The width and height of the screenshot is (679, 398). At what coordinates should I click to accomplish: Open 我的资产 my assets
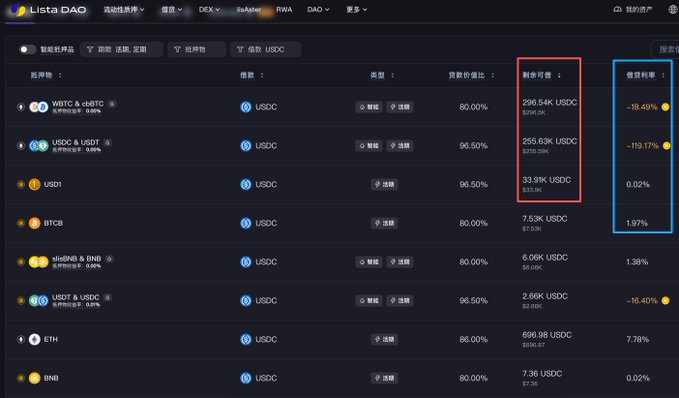(x=633, y=10)
